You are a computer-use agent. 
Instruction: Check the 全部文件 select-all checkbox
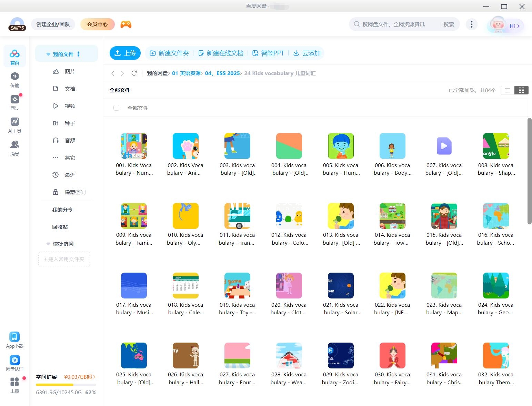pyautogui.click(x=116, y=108)
